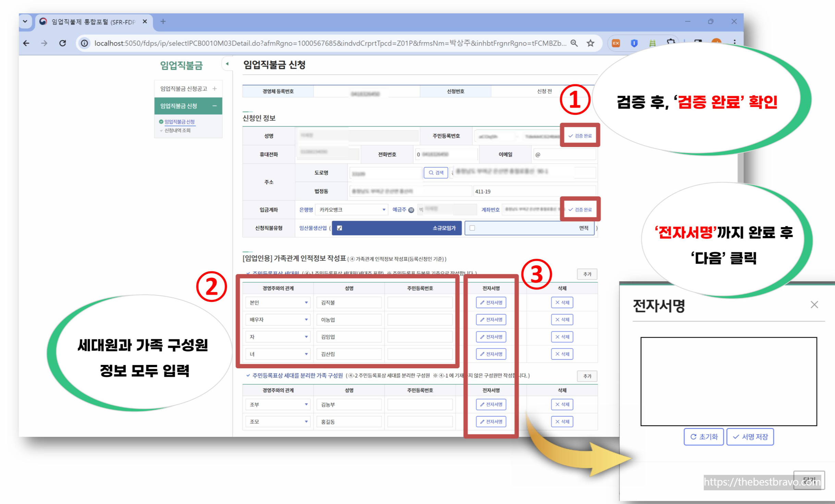Open the Chrome three-dot menu

(x=734, y=42)
